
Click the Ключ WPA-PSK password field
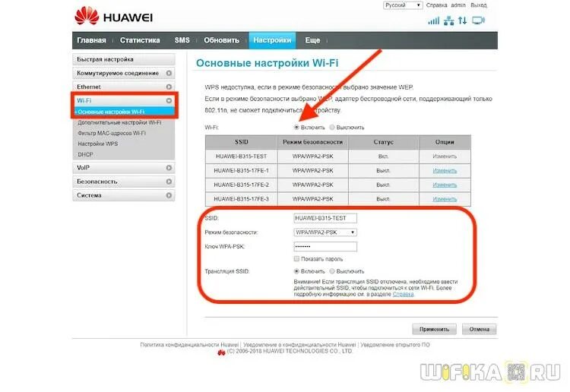click(x=325, y=246)
